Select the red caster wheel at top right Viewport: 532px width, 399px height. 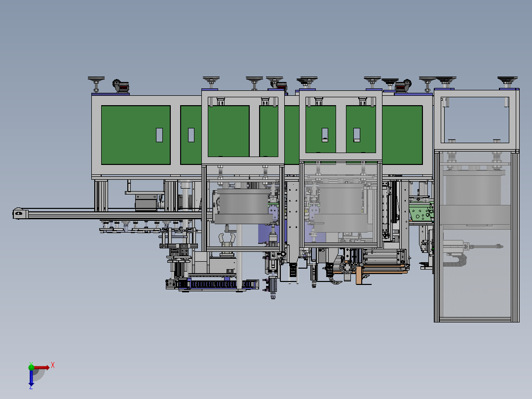403,85
